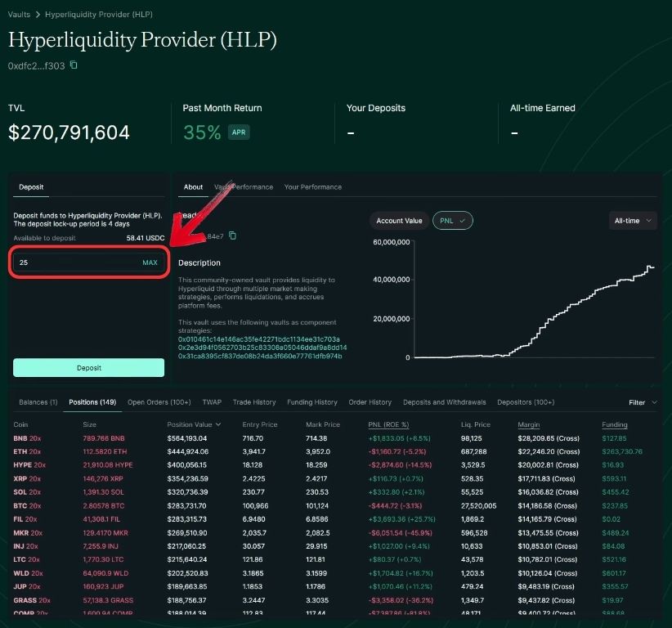Viewport: 672px width, 628px height.
Task: Click the PNL (ROE %) column header
Action: [x=388, y=424]
